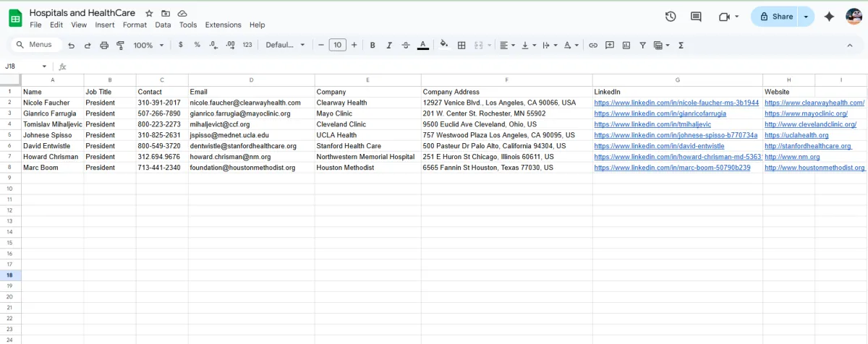Undo the last action
Screen dimensions: 868x344
coord(71,45)
